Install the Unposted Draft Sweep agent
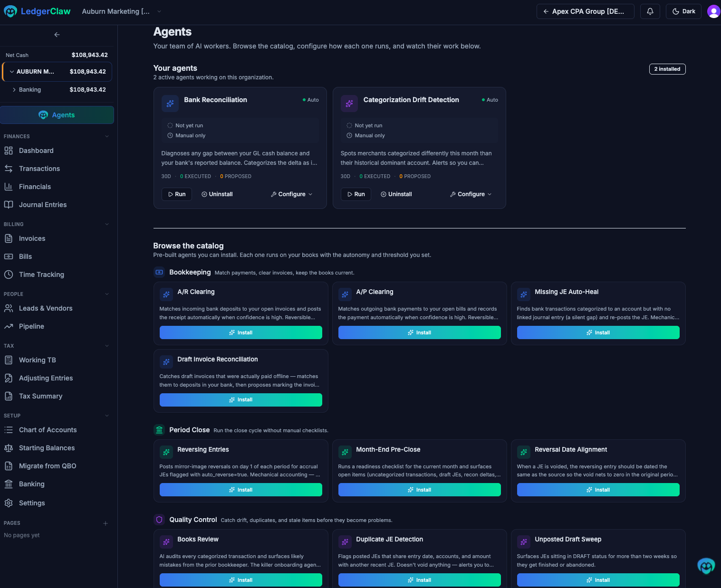Image resolution: width=721 pixels, height=588 pixels. (x=598, y=580)
